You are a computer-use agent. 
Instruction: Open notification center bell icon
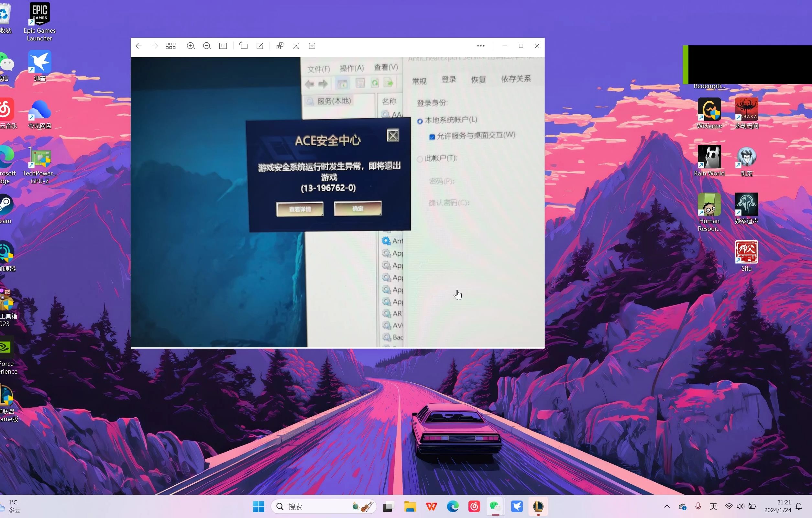pos(799,507)
